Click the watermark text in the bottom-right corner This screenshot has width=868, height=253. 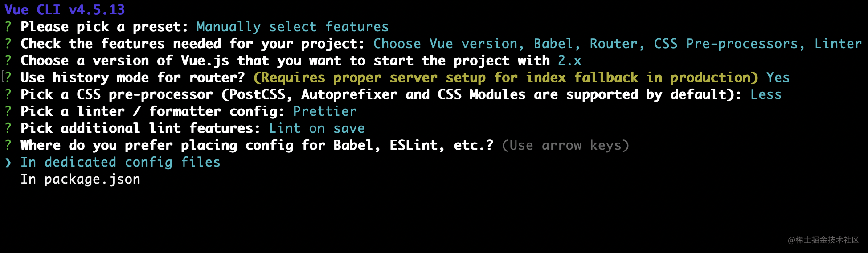click(x=823, y=240)
